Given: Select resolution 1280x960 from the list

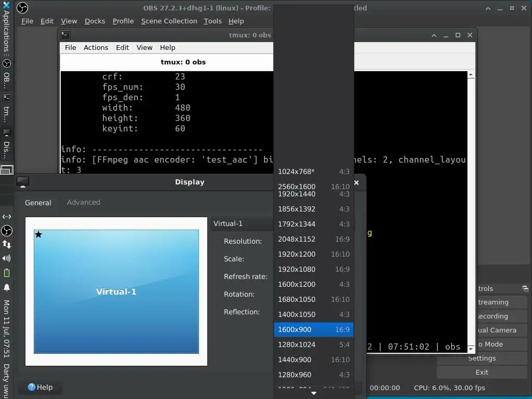Looking at the screenshot, I should click(x=313, y=375).
